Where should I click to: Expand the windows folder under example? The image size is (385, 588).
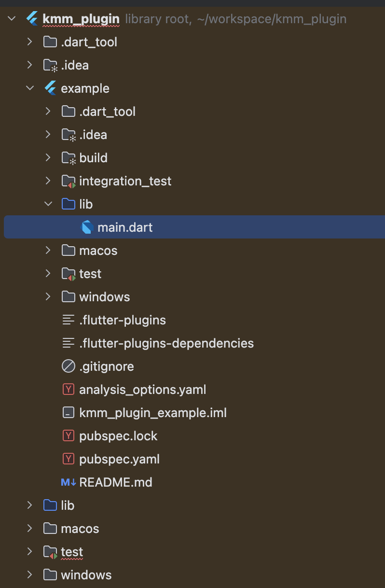click(48, 297)
